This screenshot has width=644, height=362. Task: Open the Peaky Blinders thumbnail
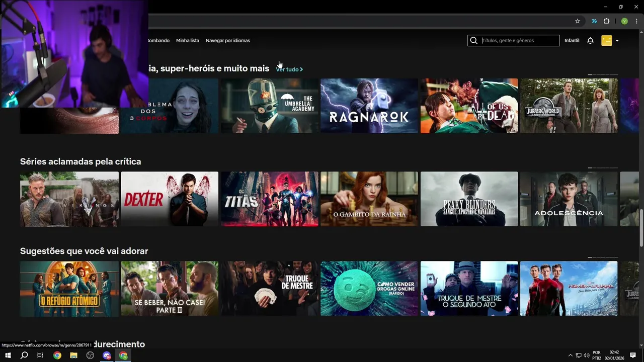[x=469, y=199]
